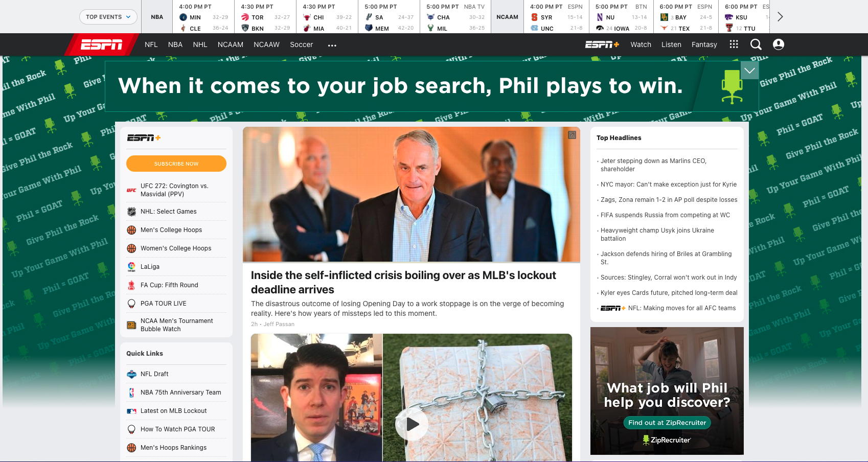868x462 pixels.
Task: Open the apps grid icon
Action: point(734,44)
